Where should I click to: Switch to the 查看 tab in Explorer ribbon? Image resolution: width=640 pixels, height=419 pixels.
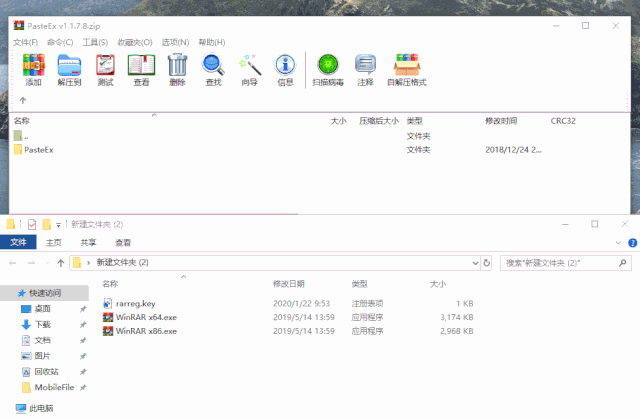pos(122,242)
